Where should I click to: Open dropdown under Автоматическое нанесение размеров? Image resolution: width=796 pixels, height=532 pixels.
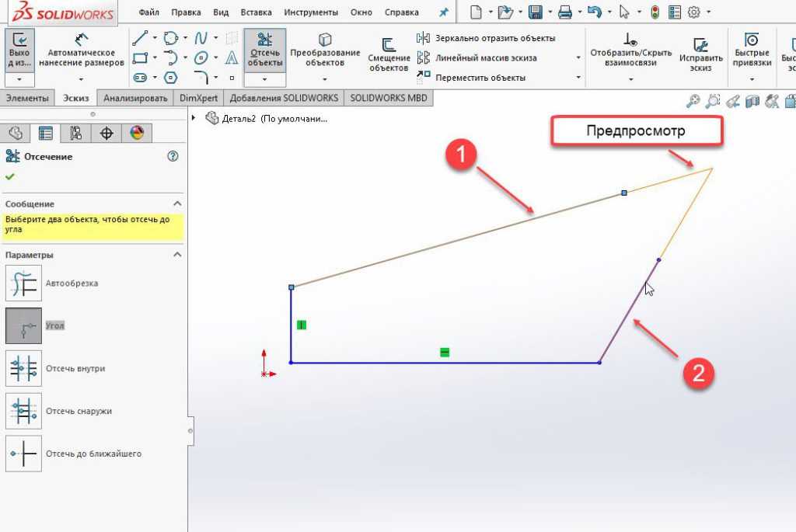[81, 80]
